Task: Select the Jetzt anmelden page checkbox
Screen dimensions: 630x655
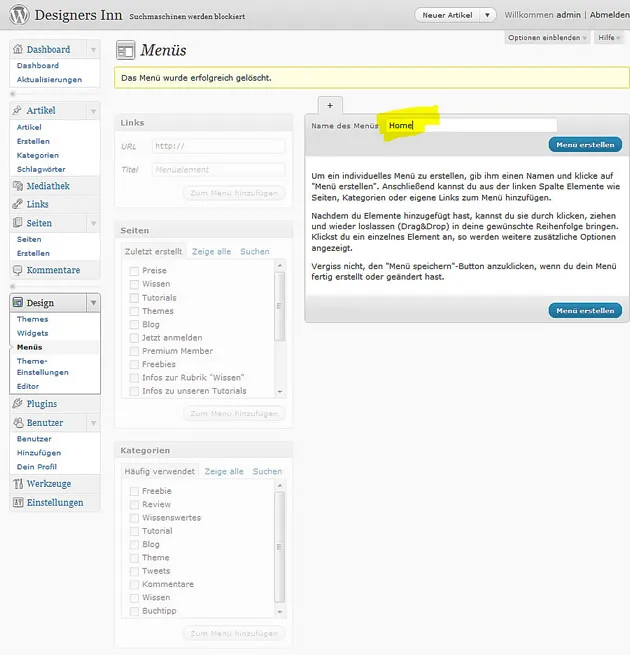Action: (134, 338)
